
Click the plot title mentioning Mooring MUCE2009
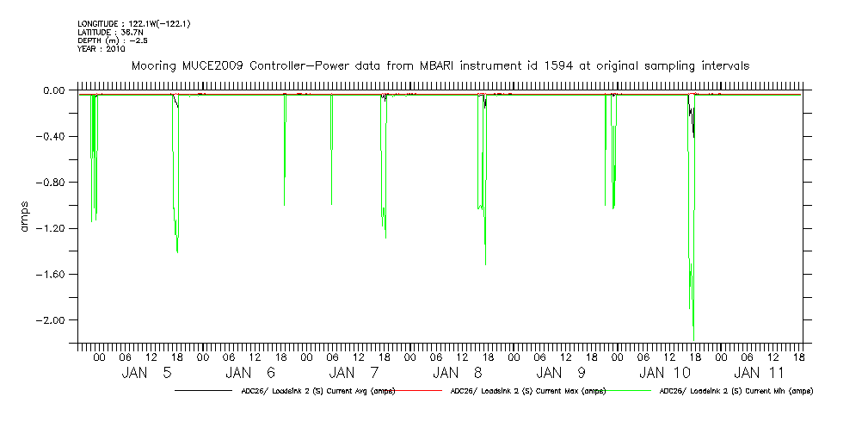439,65
